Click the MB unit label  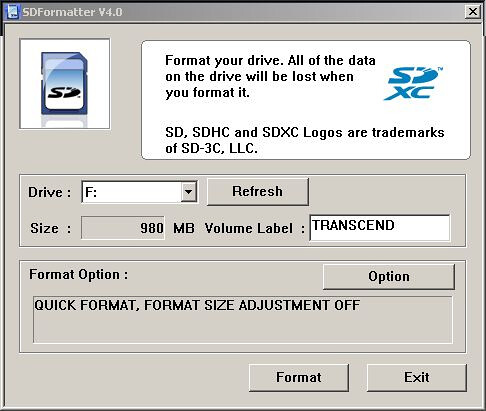pos(184,228)
